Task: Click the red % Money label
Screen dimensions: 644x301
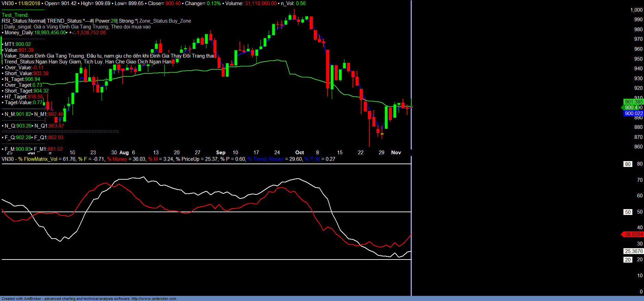Action: click(x=117, y=159)
